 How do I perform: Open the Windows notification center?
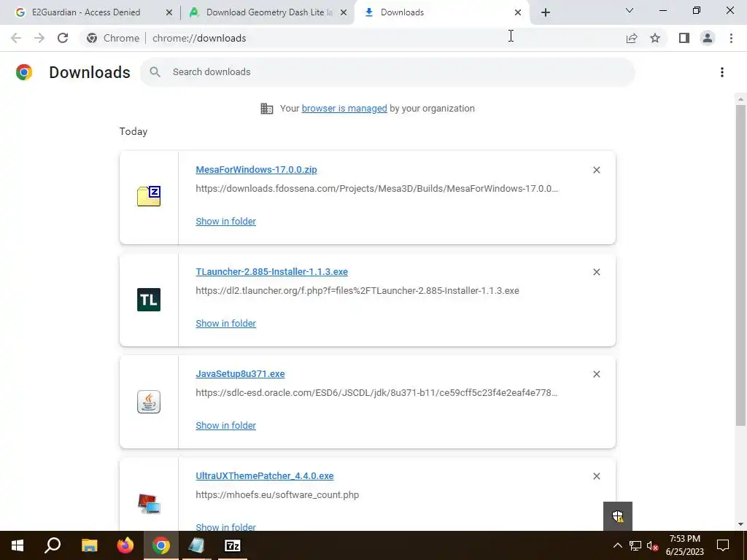coord(723,545)
